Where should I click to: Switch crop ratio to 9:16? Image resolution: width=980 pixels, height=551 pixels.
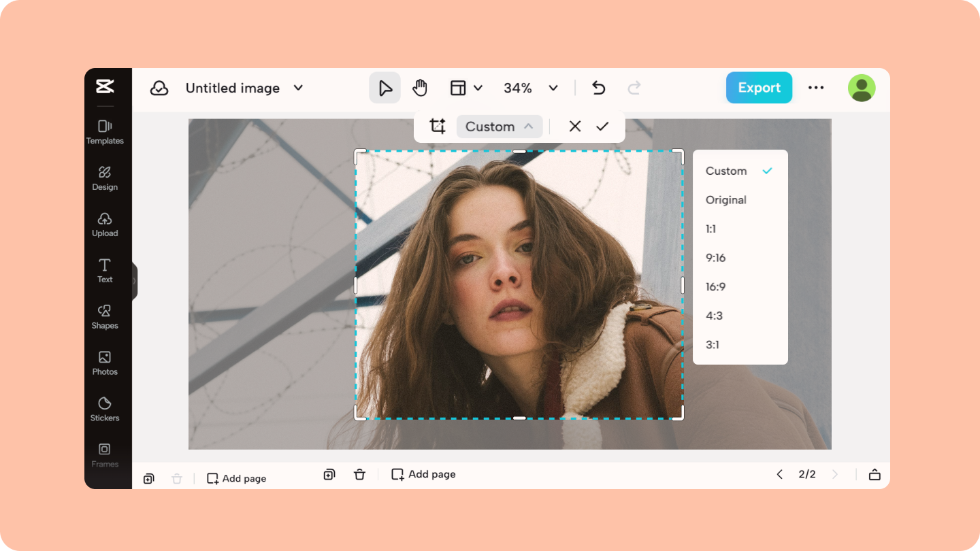[x=716, y=258]
